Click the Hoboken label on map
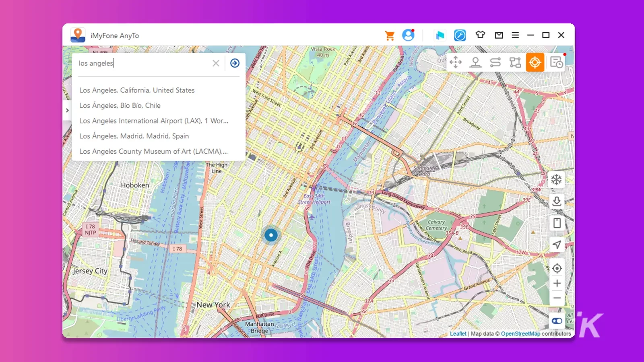This screenshot has width=644, height=362. point(135,185)
